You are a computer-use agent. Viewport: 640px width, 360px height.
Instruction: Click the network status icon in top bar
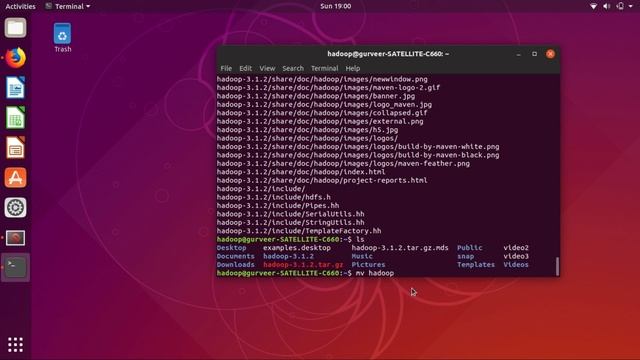click(x=593, y=6)
